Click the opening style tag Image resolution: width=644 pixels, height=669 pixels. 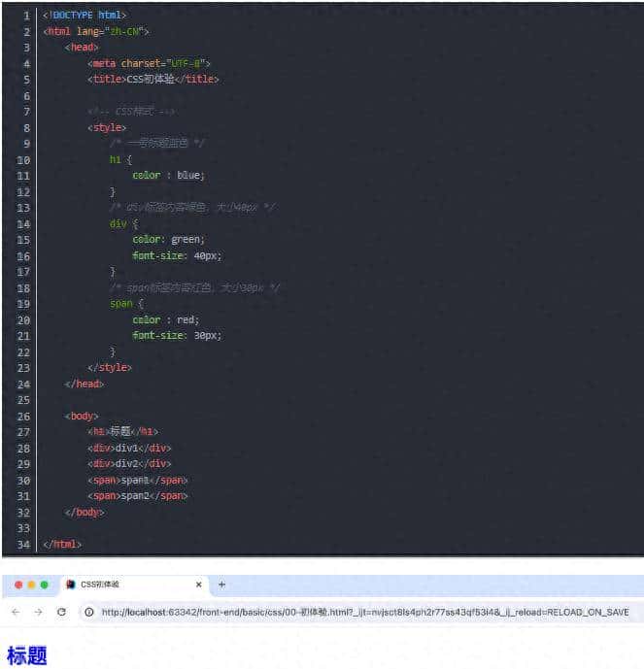[x=107, y=127]
